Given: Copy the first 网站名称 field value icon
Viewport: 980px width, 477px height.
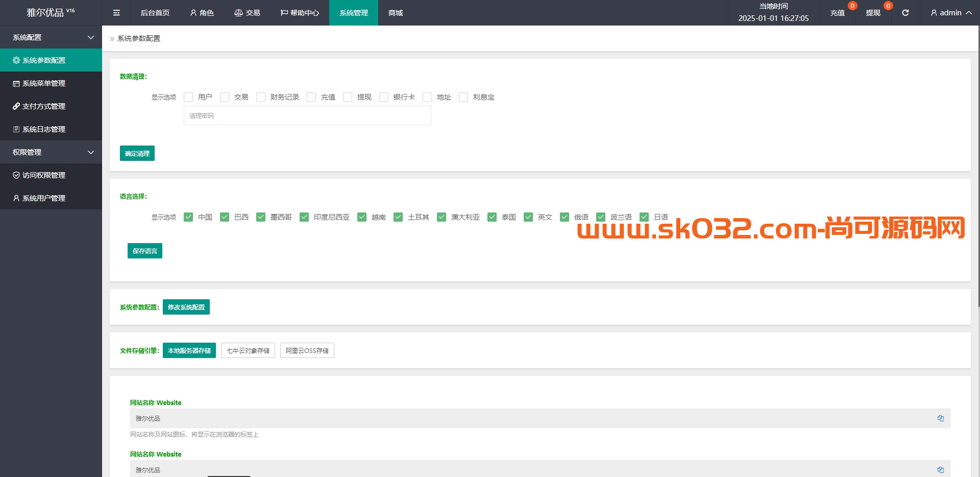Looking at the screenshot, I should [x=940, y=418].
